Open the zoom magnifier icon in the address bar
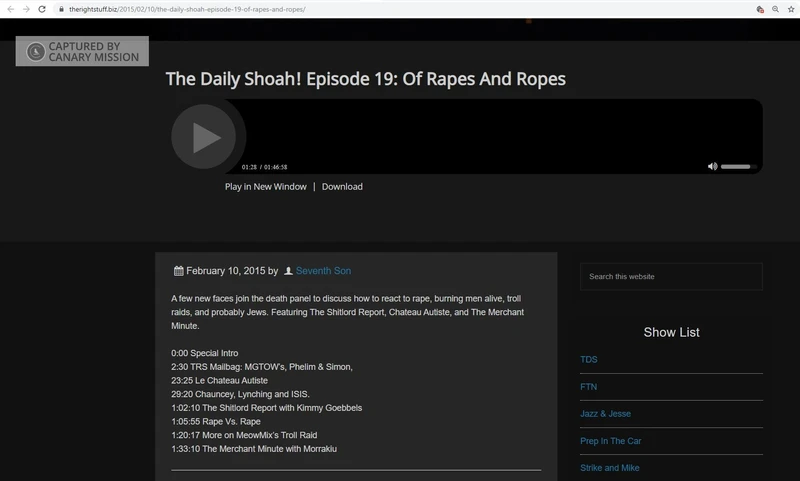 click(x=776, y=8)
